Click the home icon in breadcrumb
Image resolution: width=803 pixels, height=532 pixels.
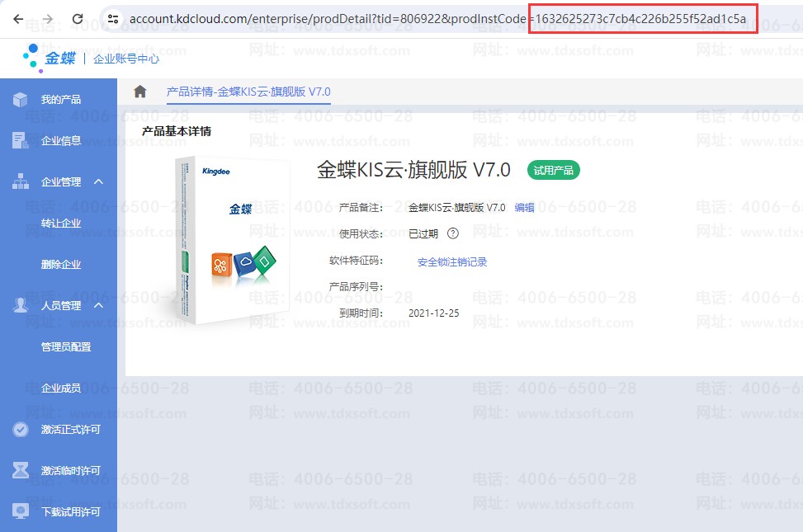coord(139,92)
